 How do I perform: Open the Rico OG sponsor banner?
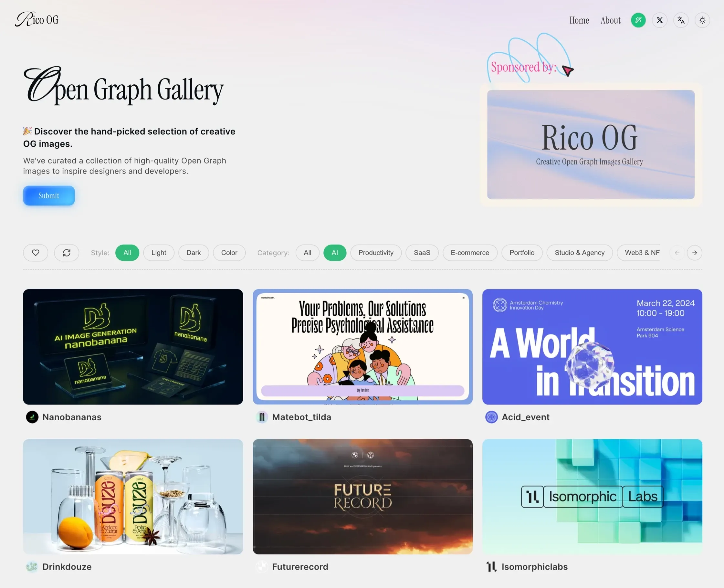click(591, 145)
